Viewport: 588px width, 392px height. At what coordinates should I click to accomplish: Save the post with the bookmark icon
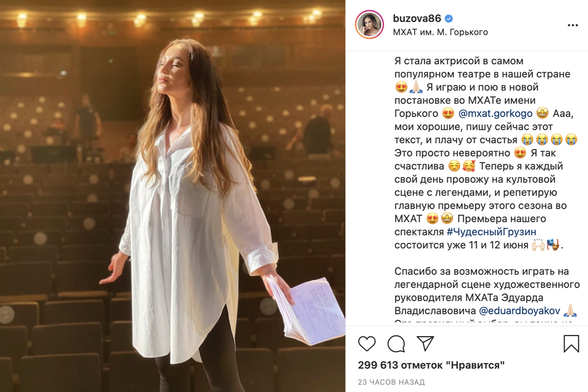(571, 343)
